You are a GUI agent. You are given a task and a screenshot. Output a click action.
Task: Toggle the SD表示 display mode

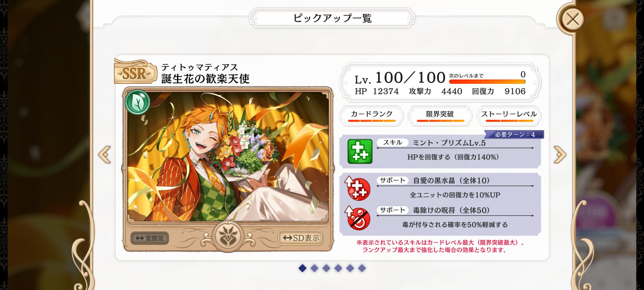pos(300,238)
